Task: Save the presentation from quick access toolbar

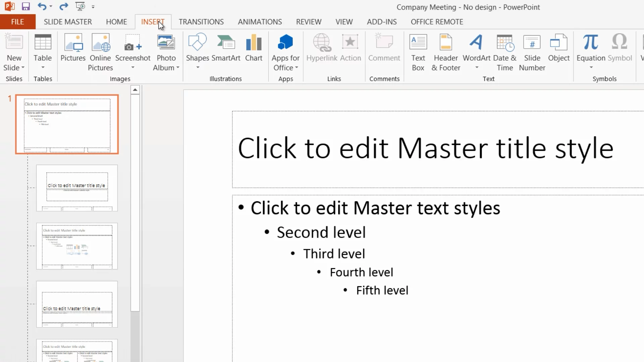Action: click(25, 6)
